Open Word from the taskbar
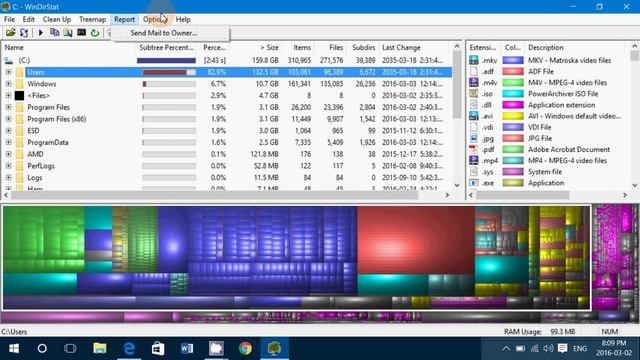 click(x=187, y=349)
